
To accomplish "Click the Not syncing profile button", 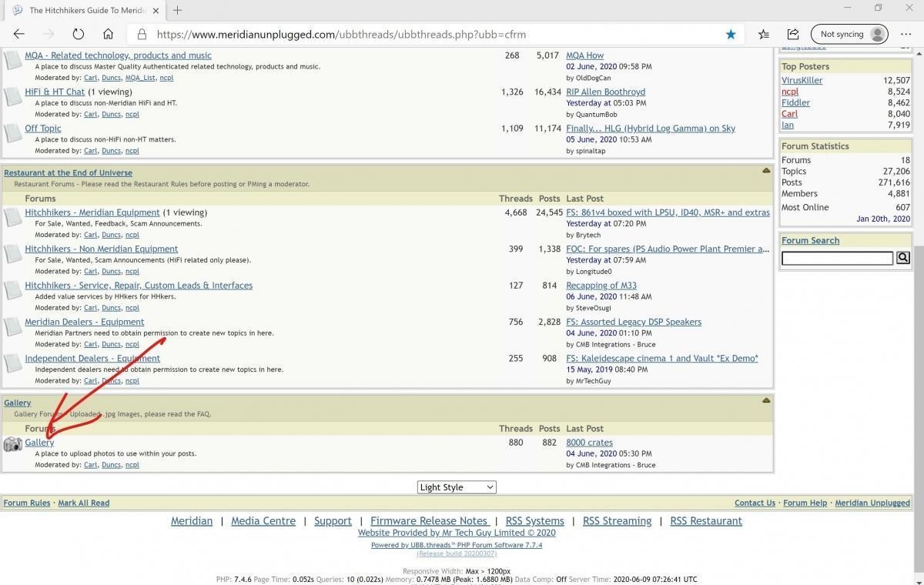I will click(849, 34).
